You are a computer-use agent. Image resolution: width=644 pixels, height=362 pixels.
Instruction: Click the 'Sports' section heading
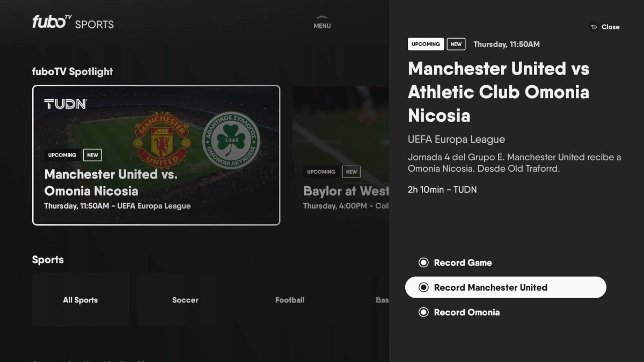click(48, 260)
